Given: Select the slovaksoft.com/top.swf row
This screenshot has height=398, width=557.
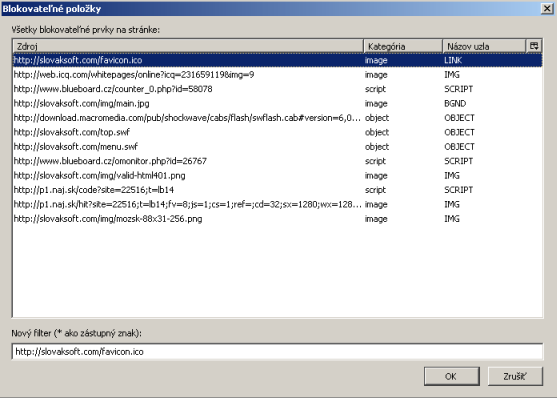Looking at the screenshot, I should (x=277, y=132).
